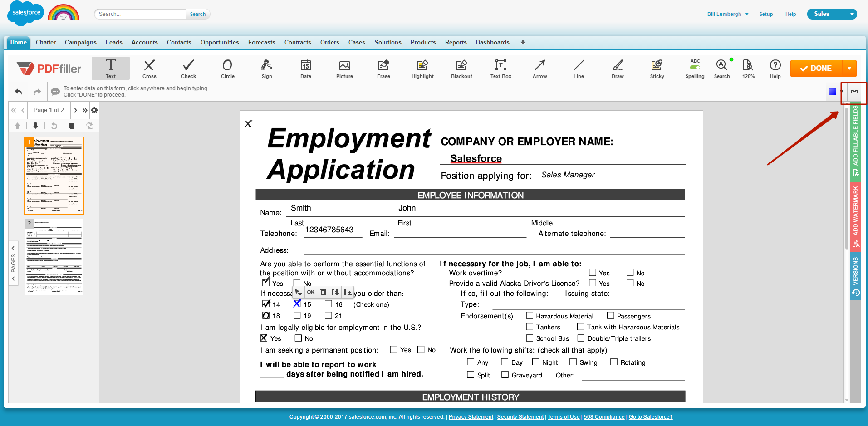Open the DONE button dropdown arrow
The image size is (868, 426).
point(849,69)
